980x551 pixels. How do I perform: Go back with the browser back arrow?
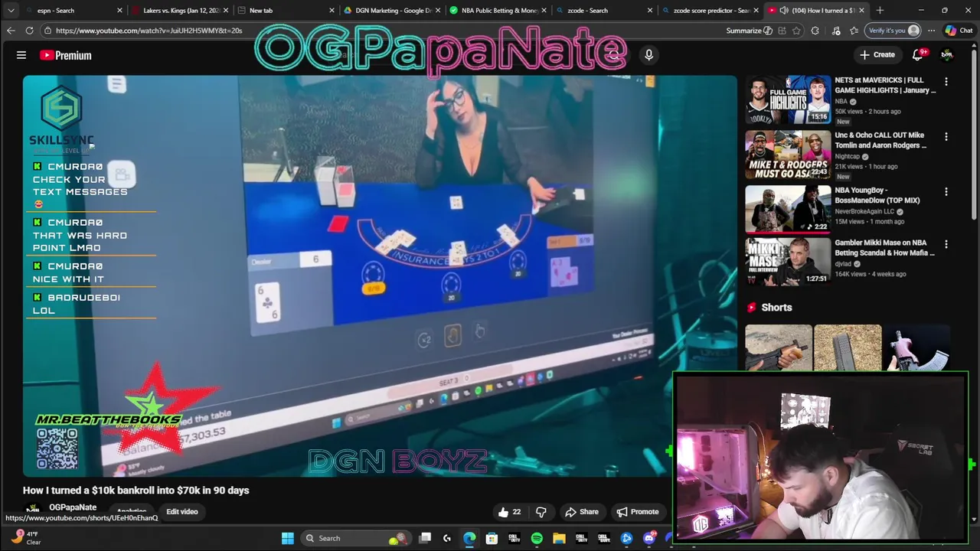11,31
